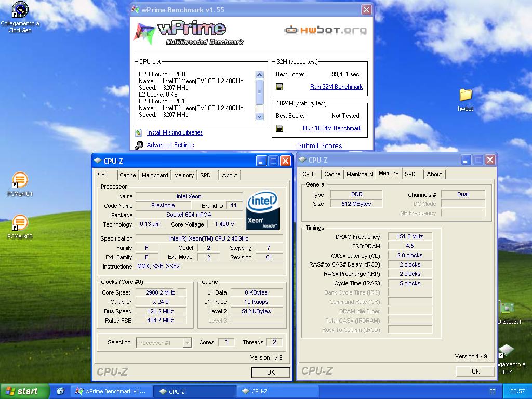The width and height of the screenshot is (532, 399).
Task: Run the 1024M Benchmark
Action: [332, 128]
